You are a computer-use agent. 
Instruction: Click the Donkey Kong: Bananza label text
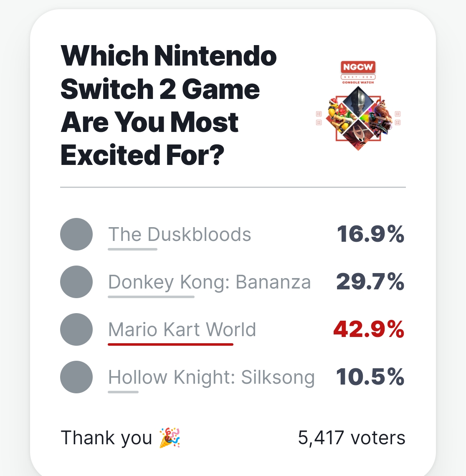click(209, 282)
